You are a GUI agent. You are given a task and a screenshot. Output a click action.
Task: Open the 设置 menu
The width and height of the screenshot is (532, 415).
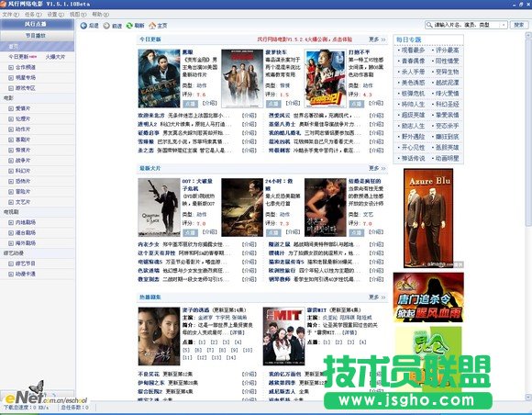tap(55, 15)
